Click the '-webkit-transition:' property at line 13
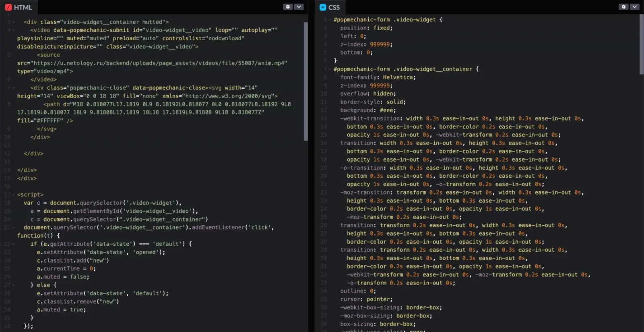 (x=371, y=118)
